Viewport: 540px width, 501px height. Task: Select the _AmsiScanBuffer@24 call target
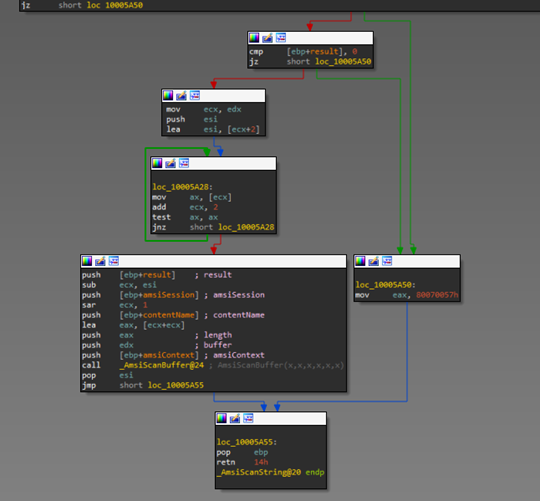(162, 365)
